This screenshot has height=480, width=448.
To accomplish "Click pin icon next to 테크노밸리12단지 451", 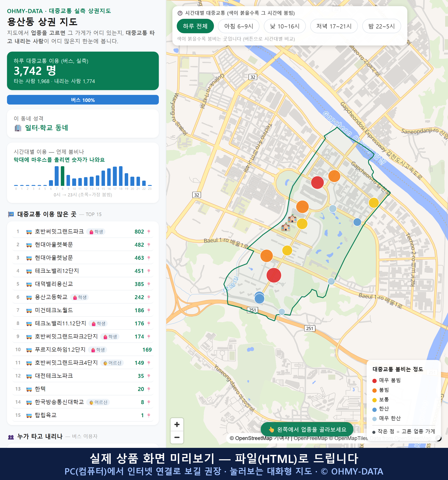I will click(x=149, y=271).
